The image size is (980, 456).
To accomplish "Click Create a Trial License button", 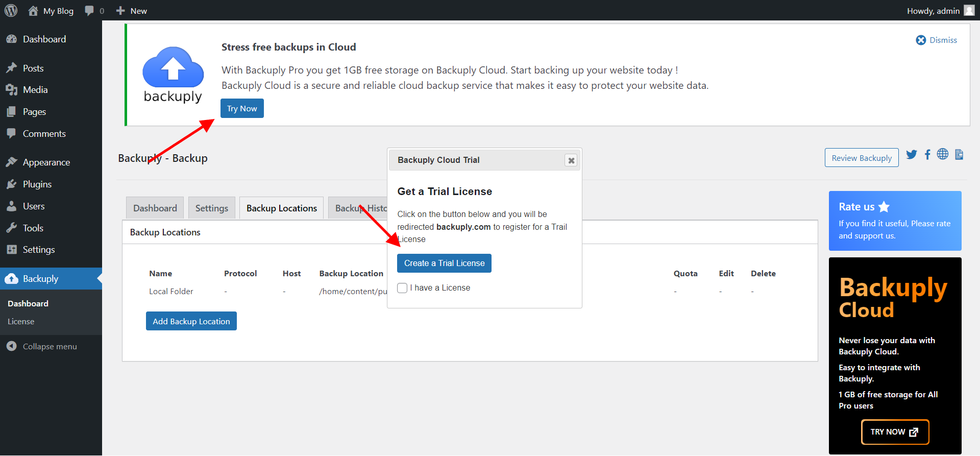I will click(444, 263).
